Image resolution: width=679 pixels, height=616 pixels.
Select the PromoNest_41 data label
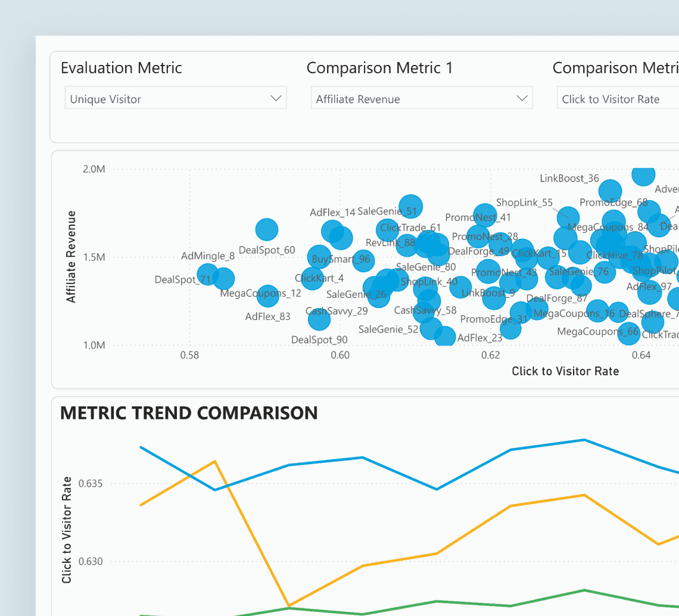point(478,217)
